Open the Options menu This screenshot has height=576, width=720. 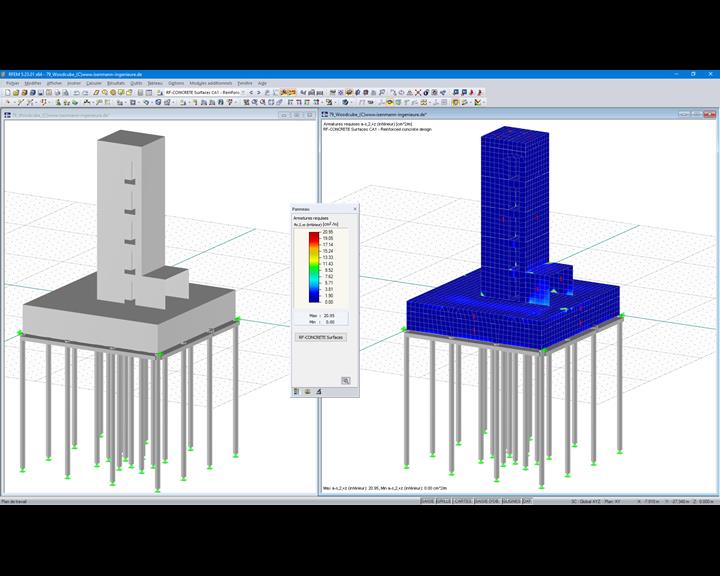[x=176, y=83]
